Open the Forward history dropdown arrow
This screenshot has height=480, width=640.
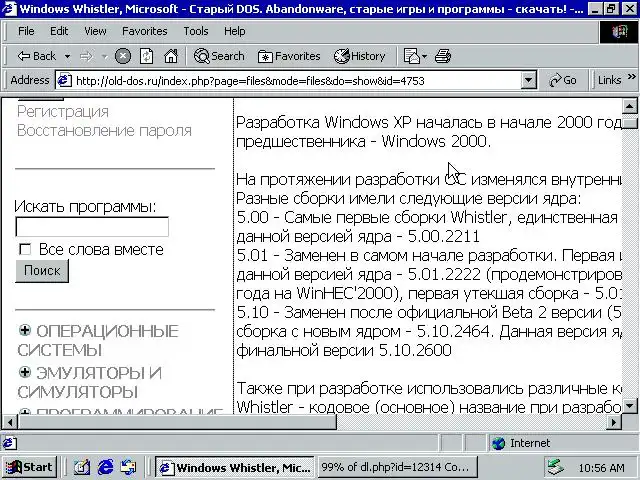[x=104, y=56]
